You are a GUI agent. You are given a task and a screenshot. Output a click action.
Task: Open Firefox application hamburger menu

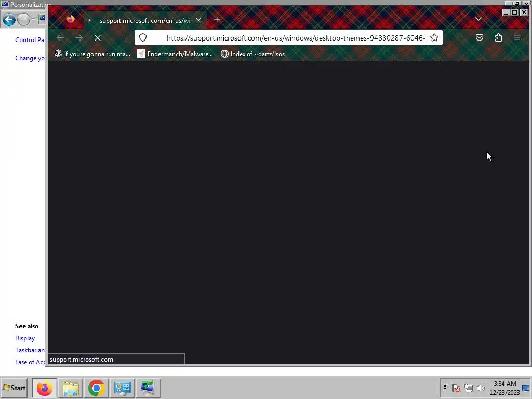tap(517, 37)
